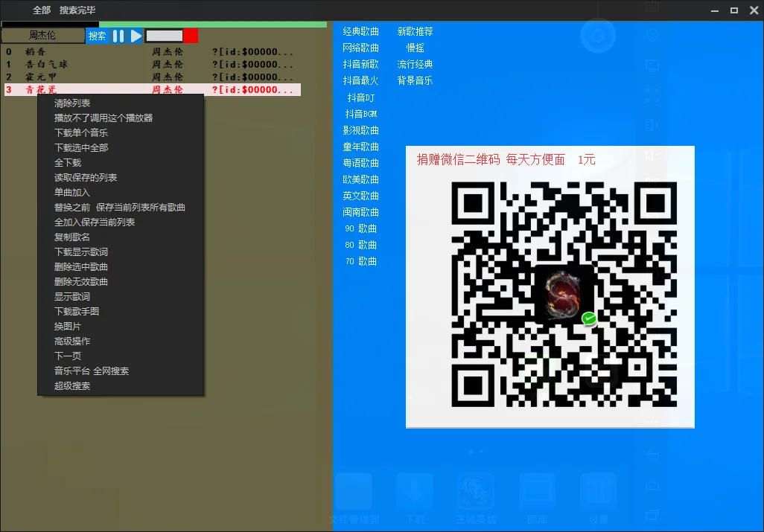Image resolution: width=764 pixels, height=532 pixels.
Task: Select song row 霍元甲
Action: click(x=153, y=77)
